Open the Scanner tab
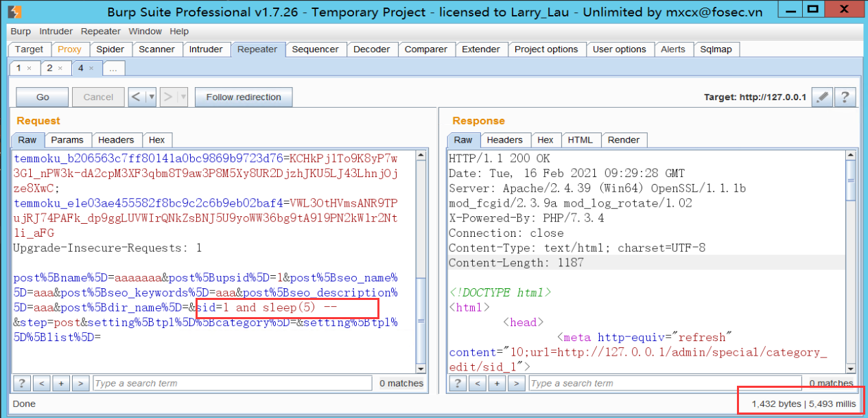 pos(156,49)
